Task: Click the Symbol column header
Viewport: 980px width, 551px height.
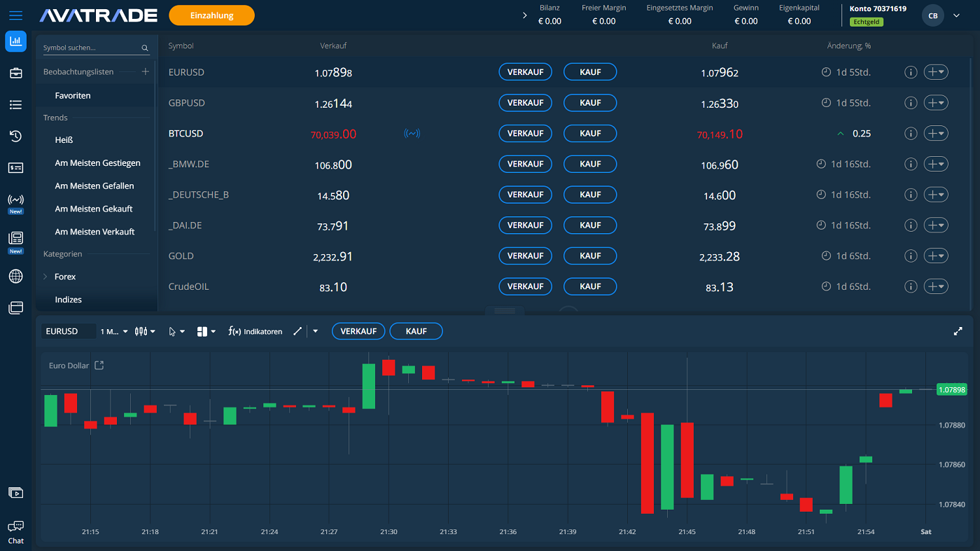Action: (181, 46)
